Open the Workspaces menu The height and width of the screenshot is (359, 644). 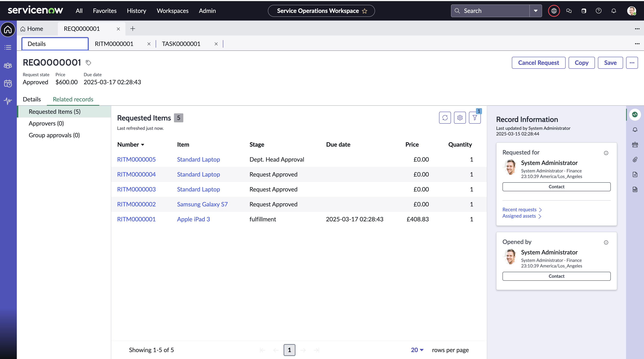point(172,11)
